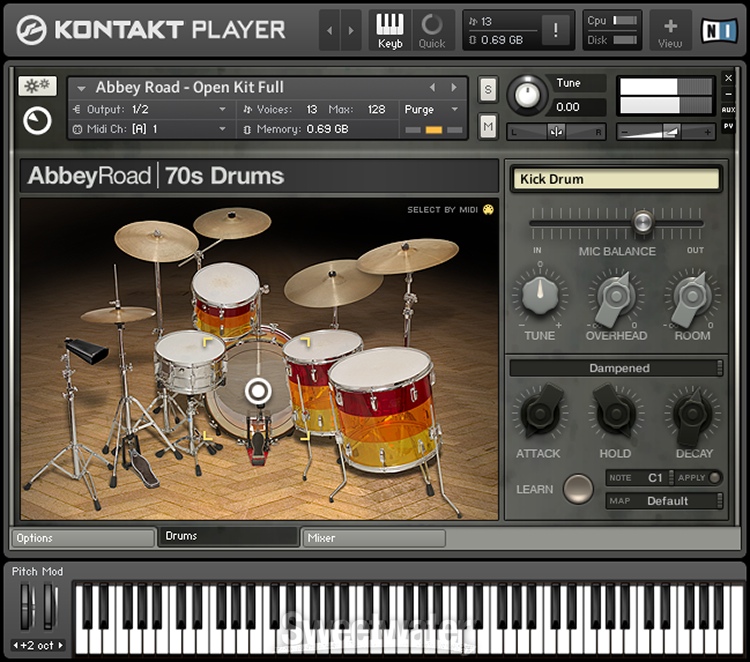This screenshot has height=662, width=750.
Task: Select the snare drum in kit
Action: [190, 361]
